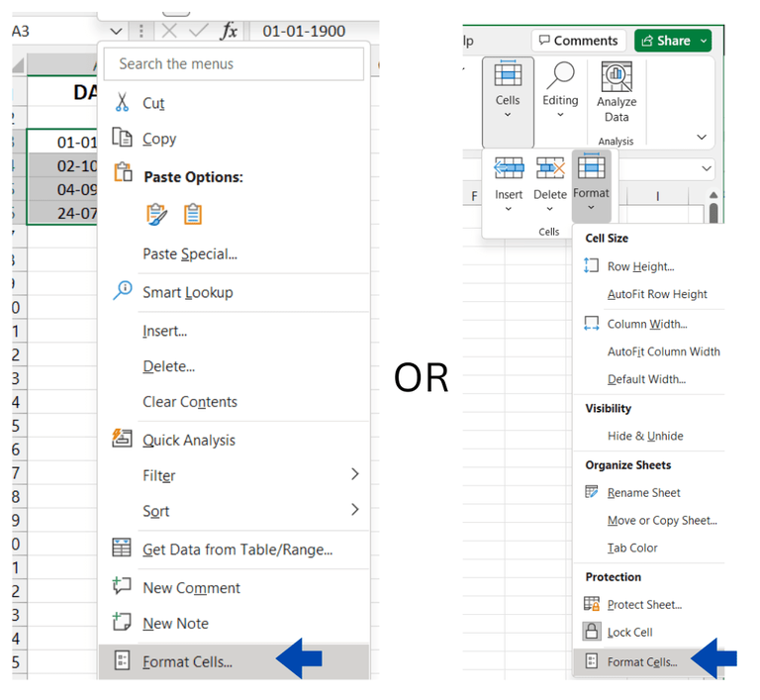Click the formula bar cancel X icon

pyautogui.click(x=168, y=31)
